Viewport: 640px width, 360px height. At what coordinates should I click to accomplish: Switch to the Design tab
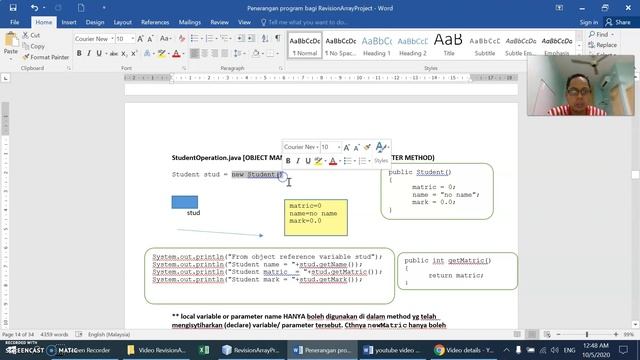click(x=95, y=22)
